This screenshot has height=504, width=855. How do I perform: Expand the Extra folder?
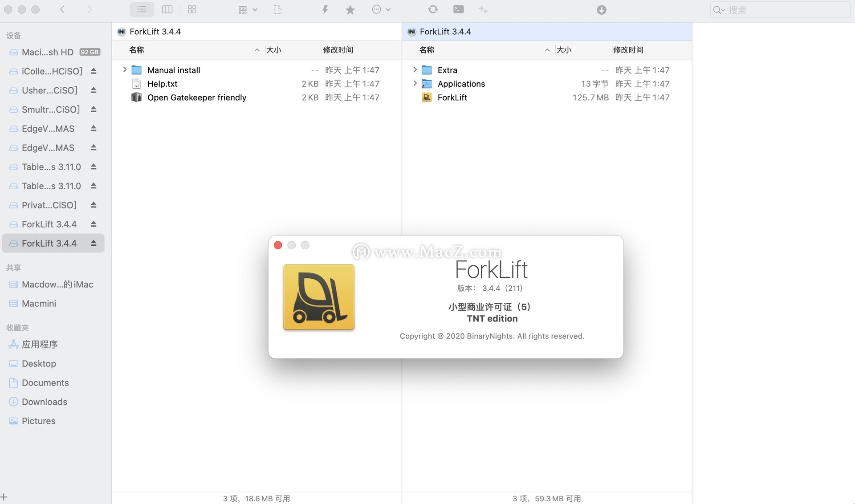(x=415, y=70)
